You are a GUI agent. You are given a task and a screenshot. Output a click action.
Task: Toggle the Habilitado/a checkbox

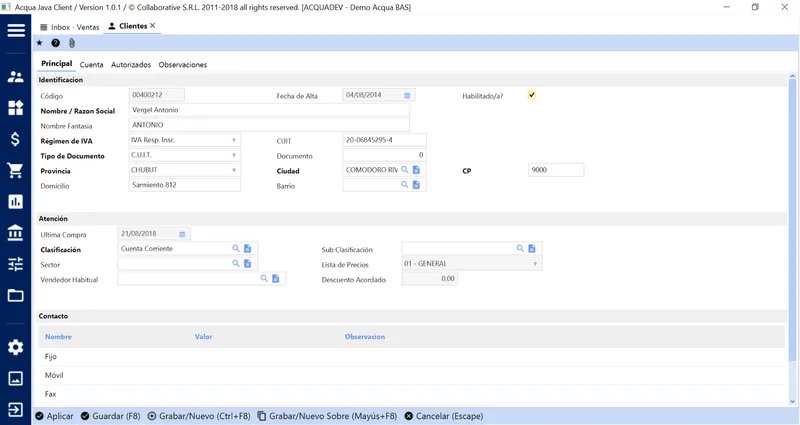point(532,95)
